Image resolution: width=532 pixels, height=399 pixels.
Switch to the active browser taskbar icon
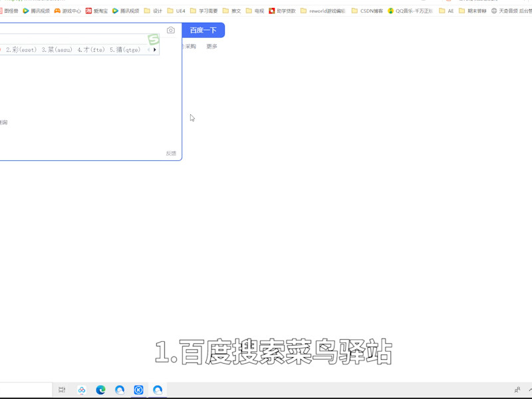[158, 390]
